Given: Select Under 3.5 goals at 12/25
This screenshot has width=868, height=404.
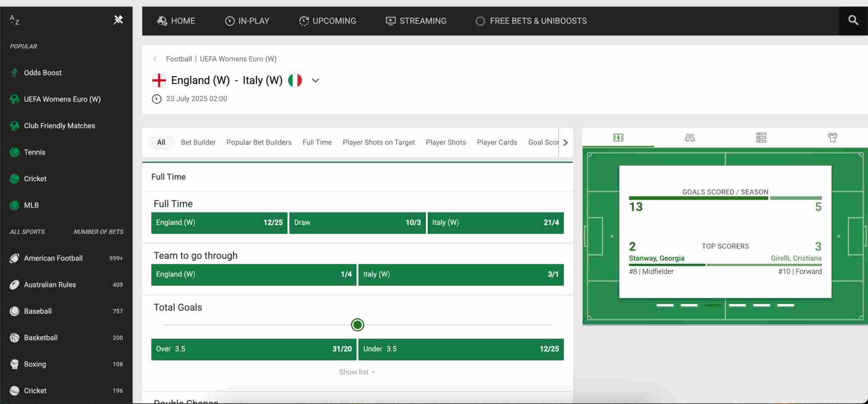Looking at the screenshot, I should (x=461, y=349).
